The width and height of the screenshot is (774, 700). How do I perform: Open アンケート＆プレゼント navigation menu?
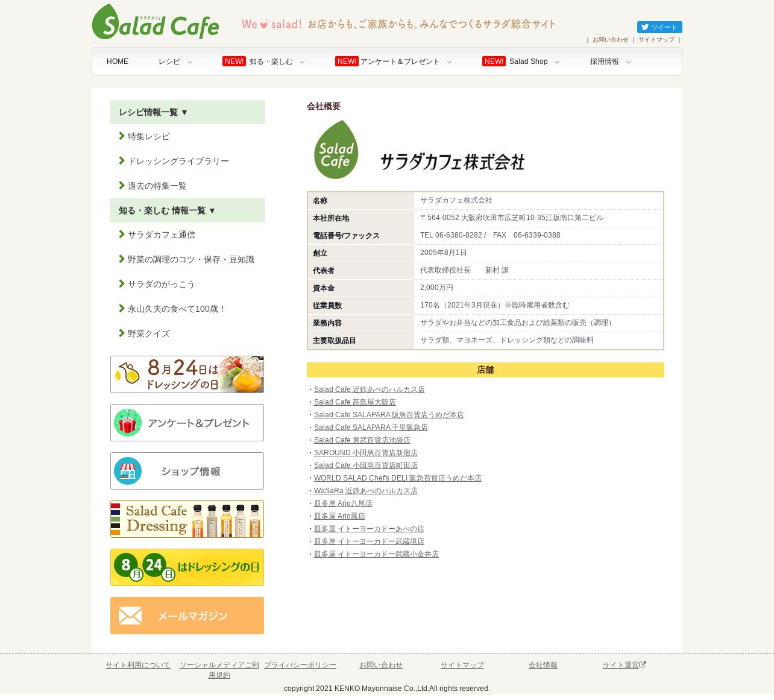[x=400, y=61]
